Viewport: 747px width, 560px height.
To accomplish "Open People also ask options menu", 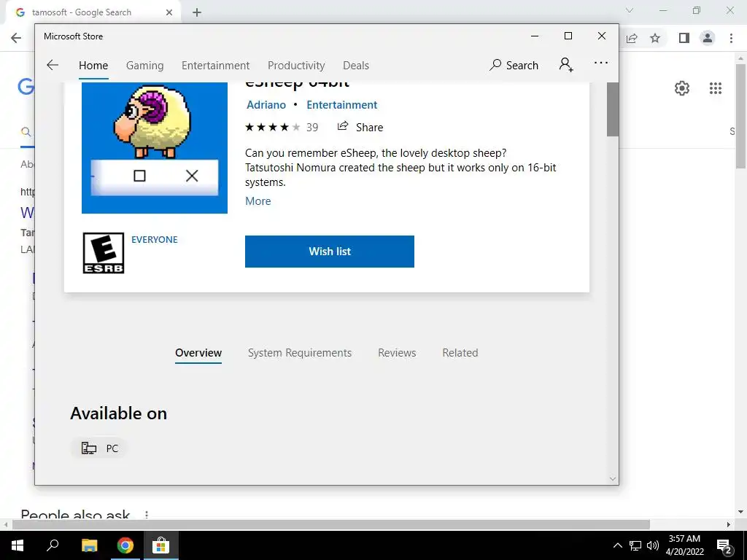I will [x=147, y=515].
